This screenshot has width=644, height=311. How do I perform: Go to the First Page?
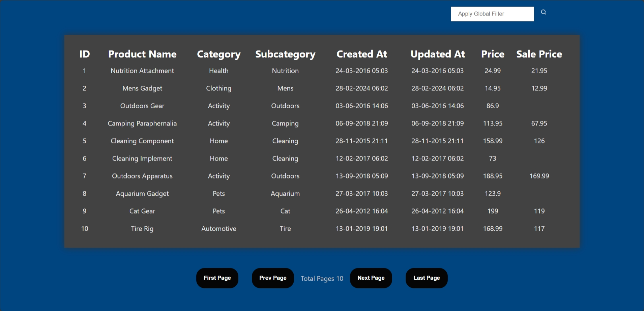coord(217,278)
